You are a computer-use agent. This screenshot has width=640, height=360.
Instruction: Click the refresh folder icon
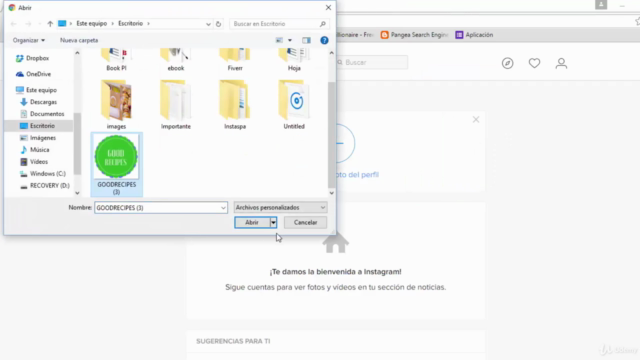(x=218, y=24)
